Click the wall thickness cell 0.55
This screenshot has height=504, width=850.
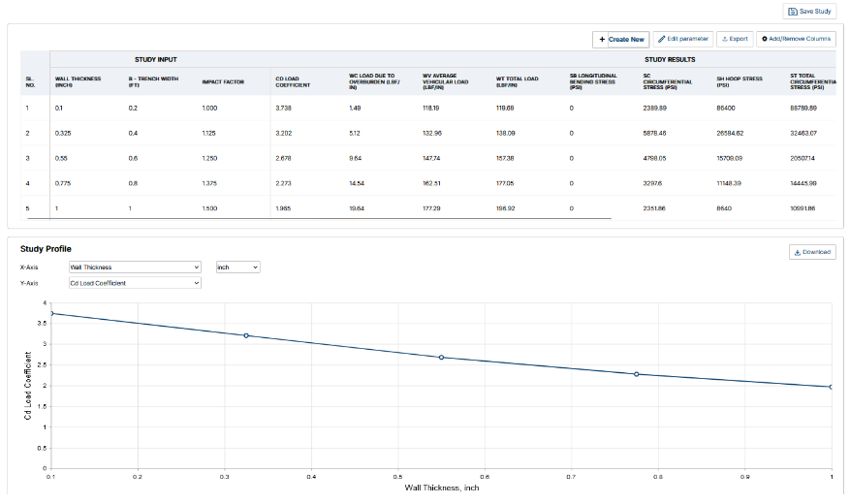pyautogui.click(x=61, y=158)
